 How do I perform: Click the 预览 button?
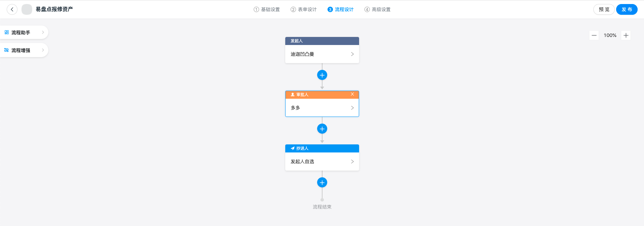(604, 9)
